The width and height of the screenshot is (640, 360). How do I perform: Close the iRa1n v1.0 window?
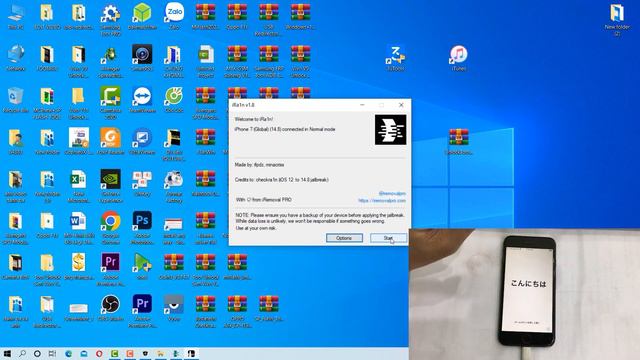pyautogui.click(x=401, y=105)
